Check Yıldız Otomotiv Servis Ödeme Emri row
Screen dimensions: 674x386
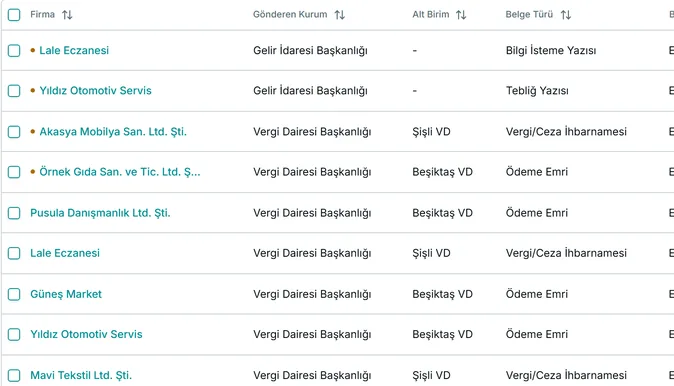(14, 334)
